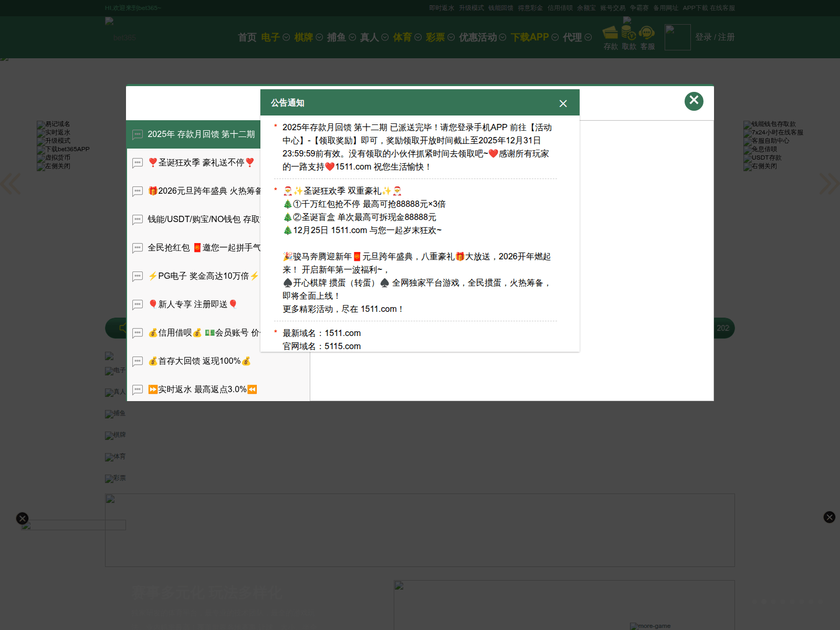
Task: Select 2026元旦跨年盛典 announcement
Action: [x=193, y=191]
